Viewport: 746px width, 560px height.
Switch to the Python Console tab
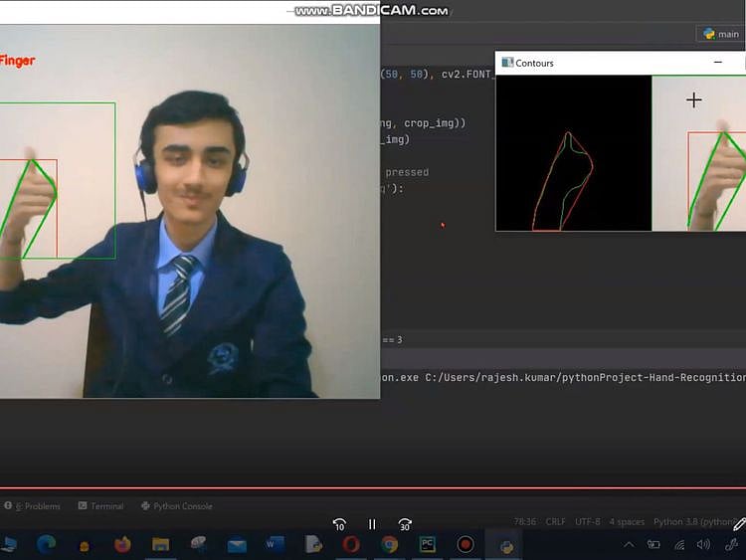[x=177, y=506]
